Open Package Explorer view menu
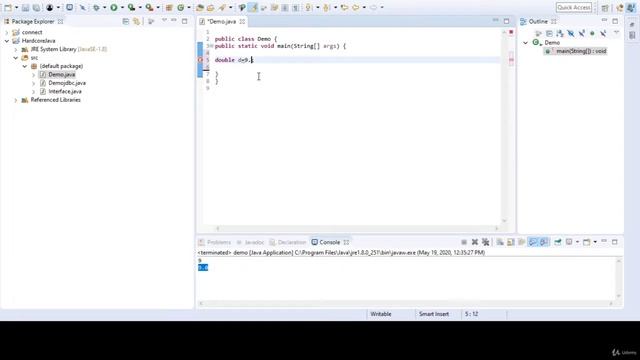This screenshot has width=640, height=360. point(164,20)
